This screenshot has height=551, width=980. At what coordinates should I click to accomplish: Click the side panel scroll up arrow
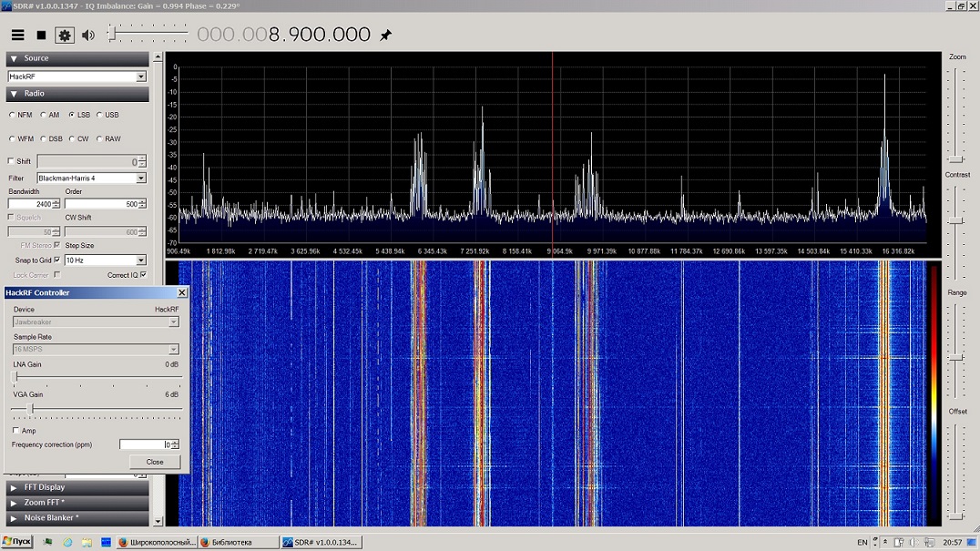pos(158,56)
